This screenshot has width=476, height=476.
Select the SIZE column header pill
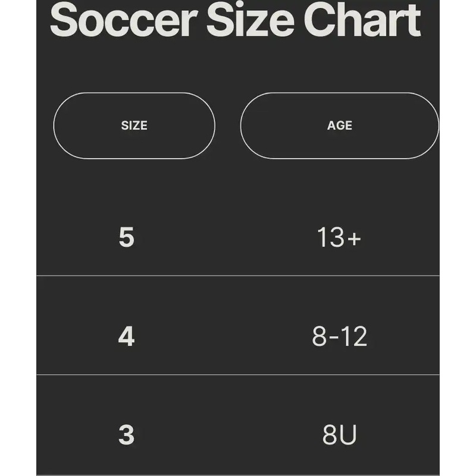point(134,126)
